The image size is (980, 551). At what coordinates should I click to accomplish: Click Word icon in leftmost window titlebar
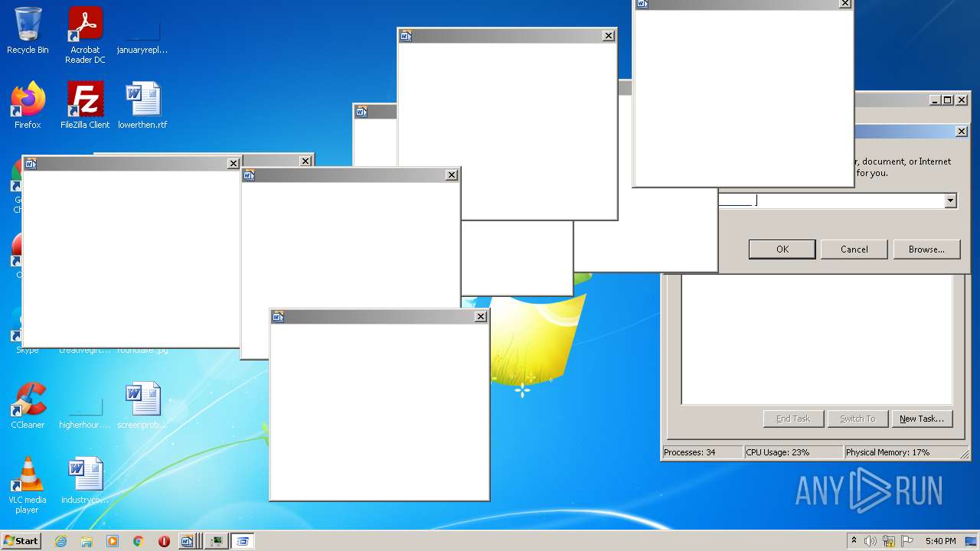(31, 164)
